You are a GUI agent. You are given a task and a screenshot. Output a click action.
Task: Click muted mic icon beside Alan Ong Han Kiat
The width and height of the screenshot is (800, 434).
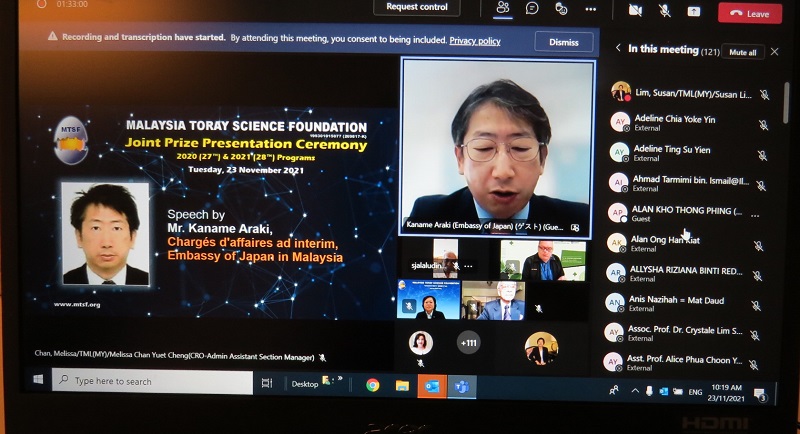759,246
